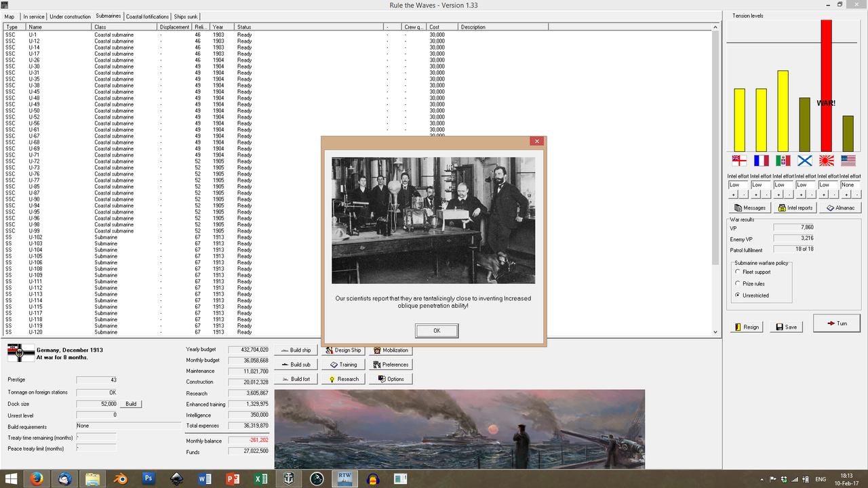The width and height of the screenshot is (868, 488).
Task: Click the Turn button
Action: 837,323
